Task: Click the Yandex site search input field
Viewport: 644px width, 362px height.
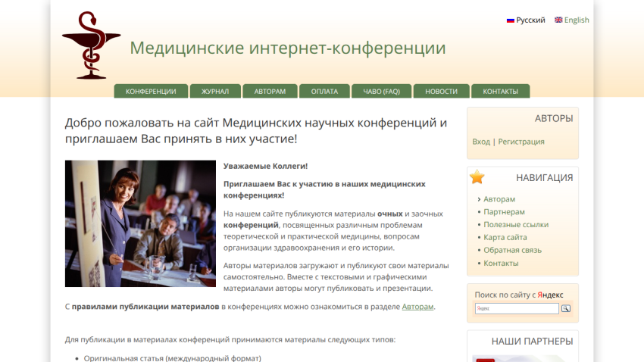Action: [x=517, y=308]
